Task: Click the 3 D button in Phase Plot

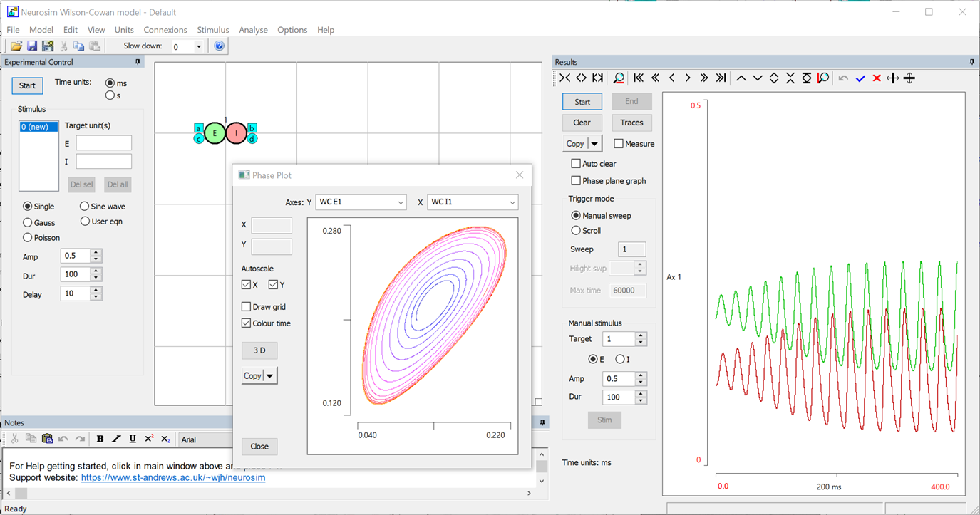Action: point(259,350)
